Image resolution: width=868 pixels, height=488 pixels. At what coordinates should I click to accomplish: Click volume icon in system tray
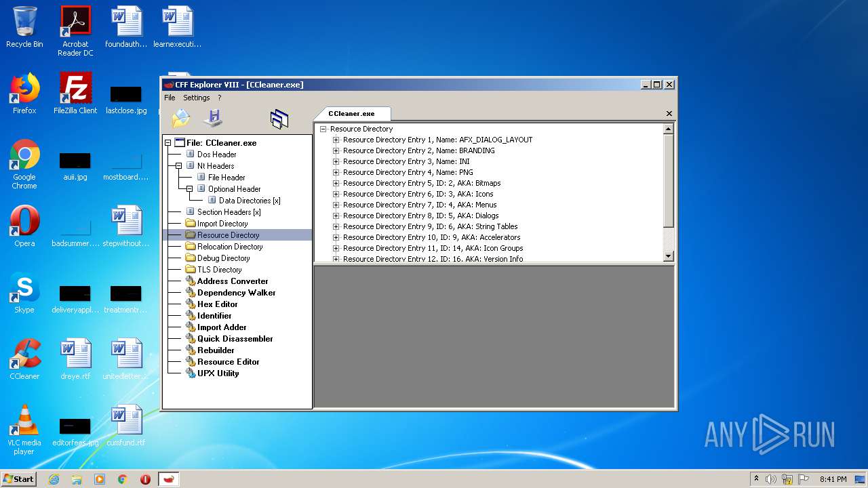click(771, 479)
